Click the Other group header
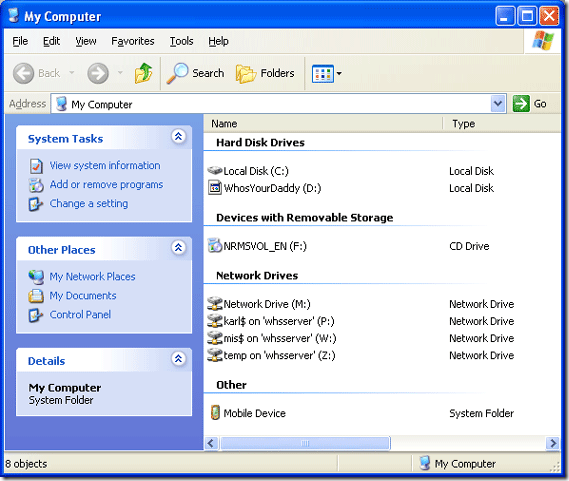Viewport: 569px width, 481px height. click(231, 385)
